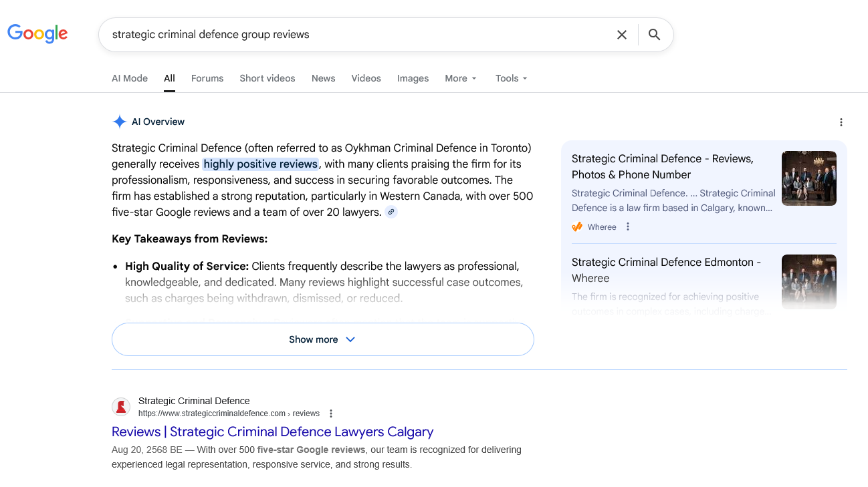Select the Images tab
Image resolution: width=868 pixels, height=487 pixels.
(x=413, y=78)
